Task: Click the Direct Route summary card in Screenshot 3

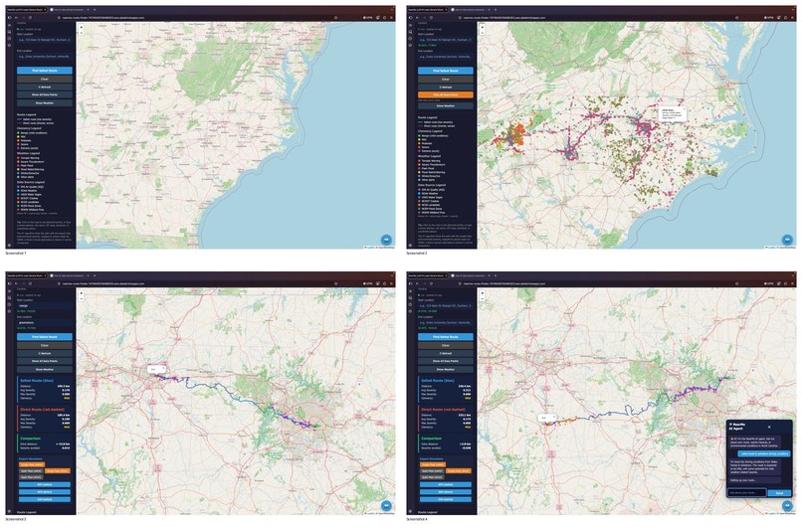Action: [45, 418]
